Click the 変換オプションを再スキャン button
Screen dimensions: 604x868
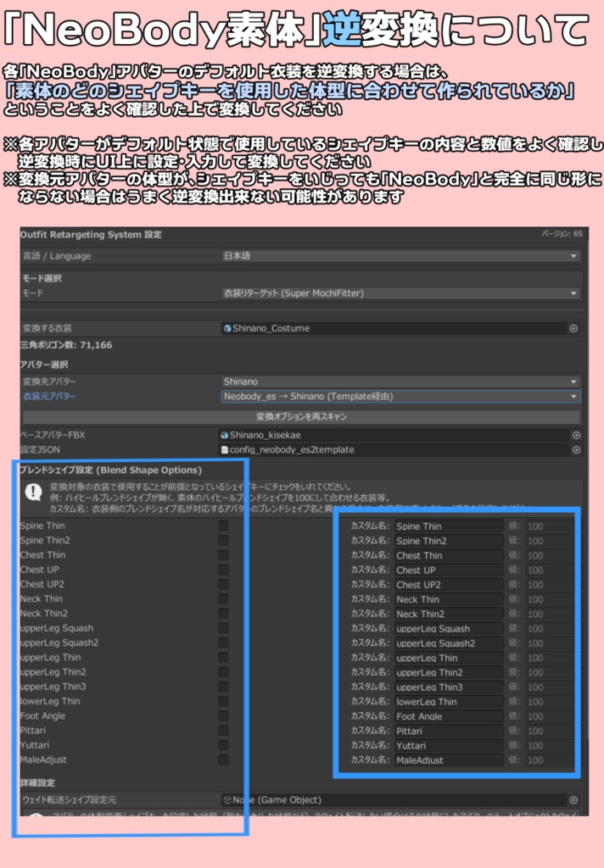tap(301, 416)
